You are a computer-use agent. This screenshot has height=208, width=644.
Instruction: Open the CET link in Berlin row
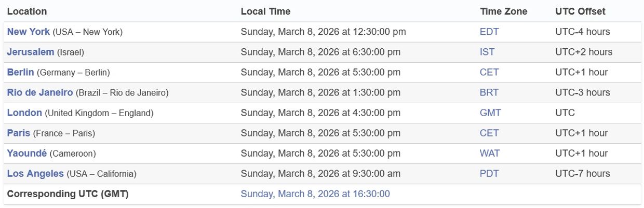tap(489, 72)
